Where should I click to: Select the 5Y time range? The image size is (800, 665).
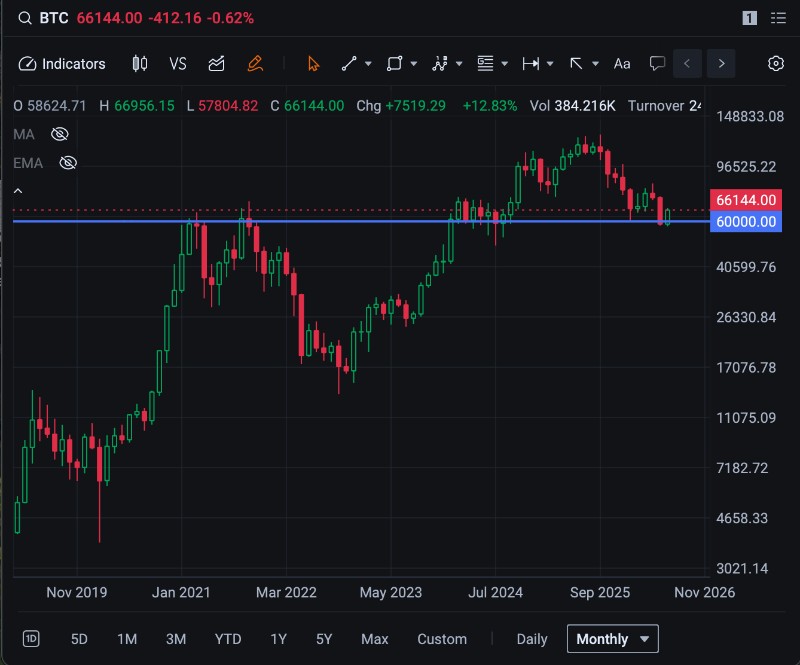pos(324,639)
